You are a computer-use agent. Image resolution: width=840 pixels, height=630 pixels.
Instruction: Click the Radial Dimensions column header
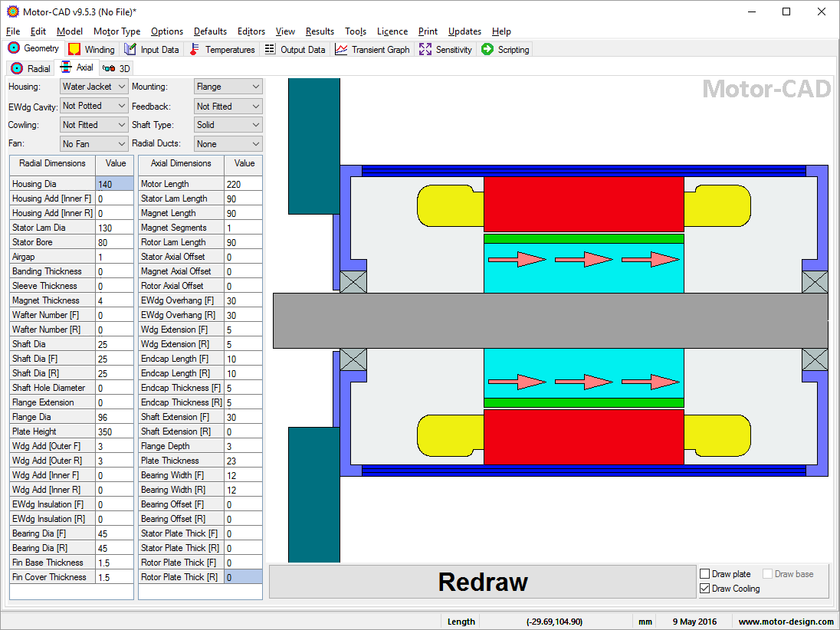pos(52,165)
